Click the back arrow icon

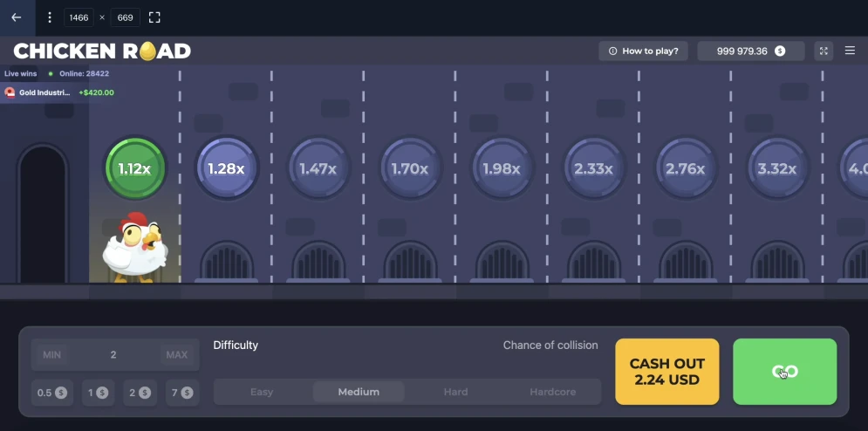[x=17, y=17]
